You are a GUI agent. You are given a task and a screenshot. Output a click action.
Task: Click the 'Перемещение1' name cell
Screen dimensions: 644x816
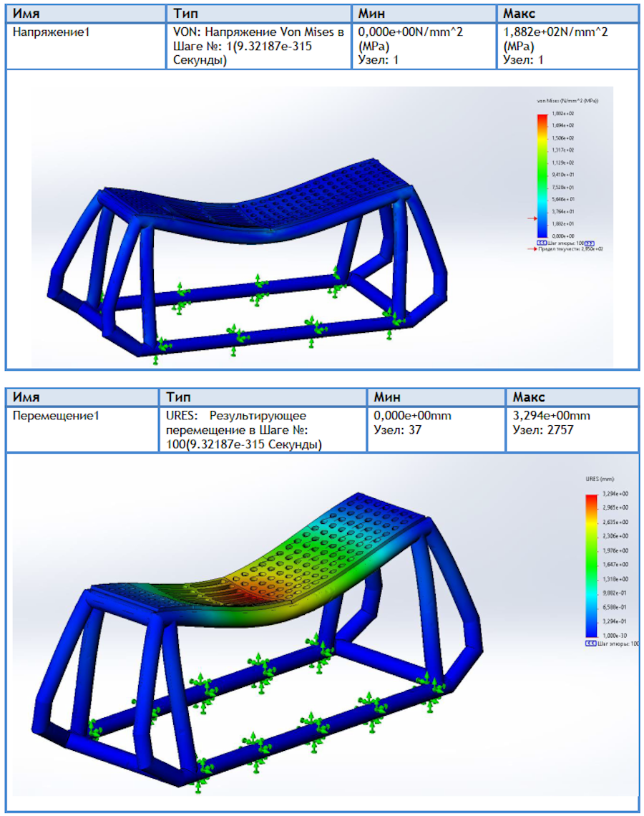[x=82, y=429]
